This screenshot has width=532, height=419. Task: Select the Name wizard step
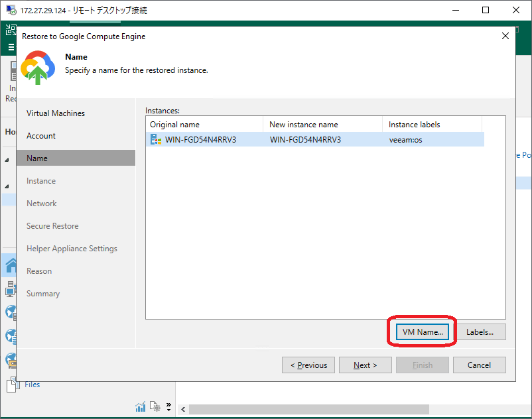point(76,158)
